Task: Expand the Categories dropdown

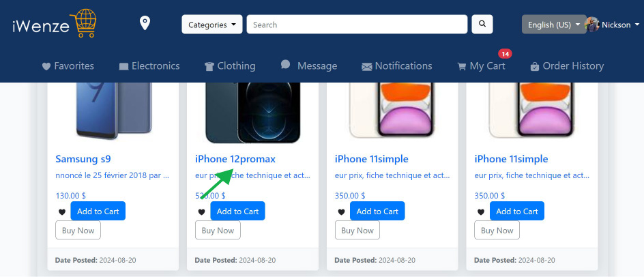Action: pos(212,25)
